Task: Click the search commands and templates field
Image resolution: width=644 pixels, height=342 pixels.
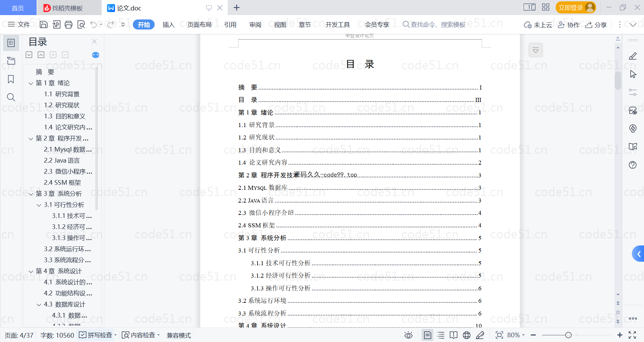Action: tap(434, 24)
